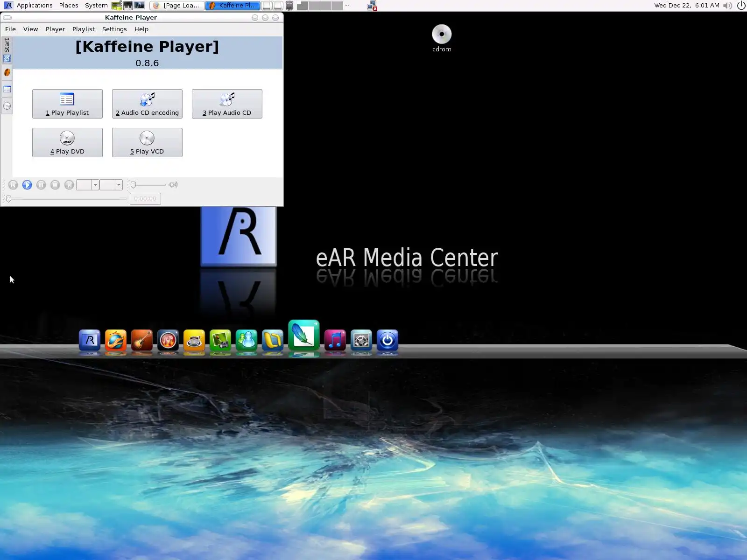Open the Kaffeine window menu button in title bar

pyautogui.click(x=7, y=18)
